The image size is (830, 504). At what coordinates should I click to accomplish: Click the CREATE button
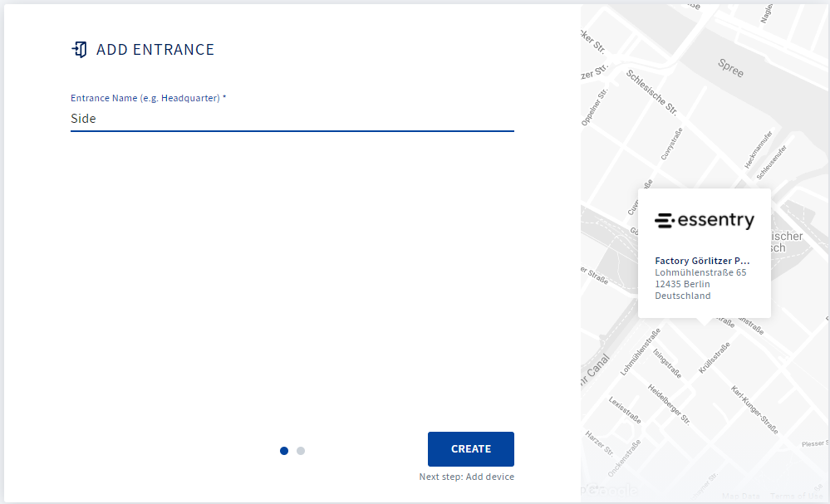470,449
